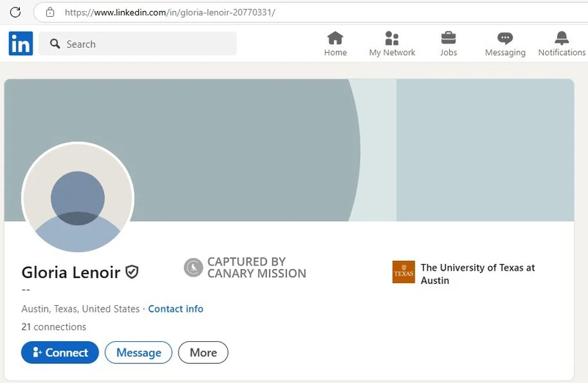The width and height of the screenshot is (588, 383).
Task: Click the University of Texas logo
Action: point(404,273)
